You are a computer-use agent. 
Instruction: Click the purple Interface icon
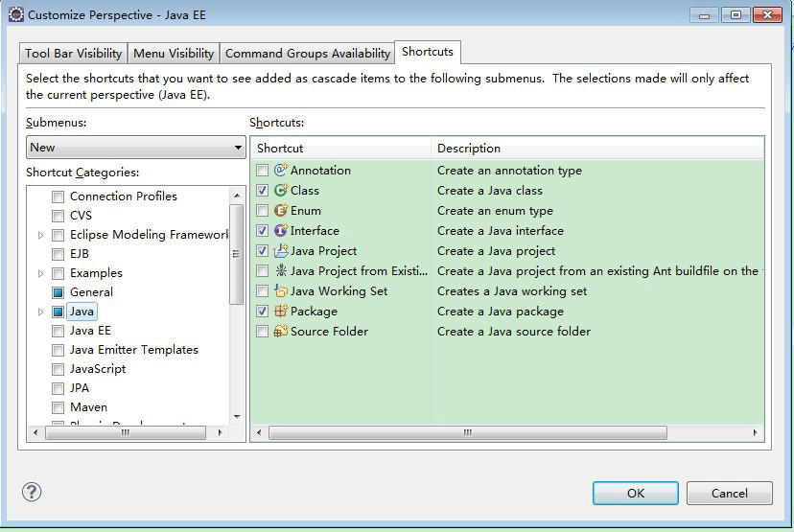[281, 231]
